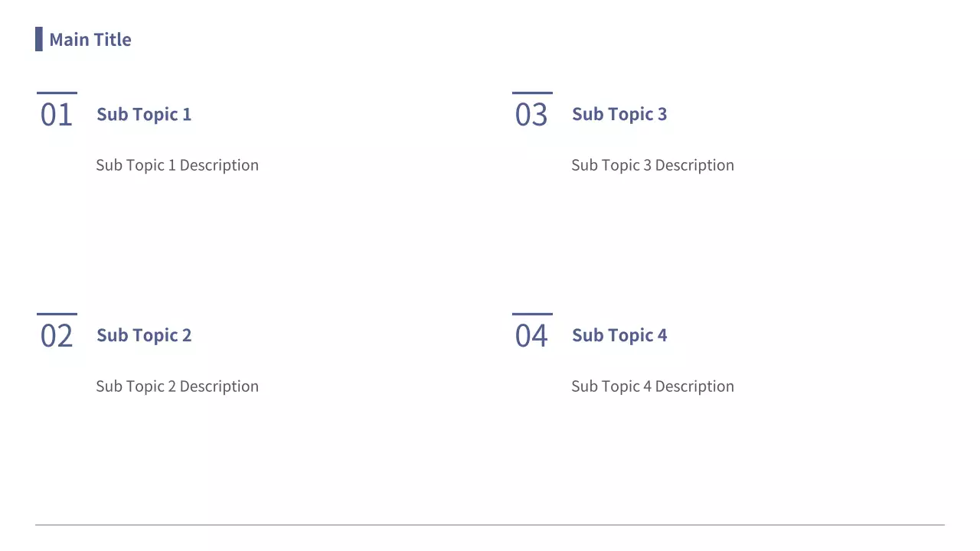Click "Sub Topic 1 Description" text
Image resolution: width=980 pixels, height=551 pixels.
pyautogui.click(x=177, y=165)
